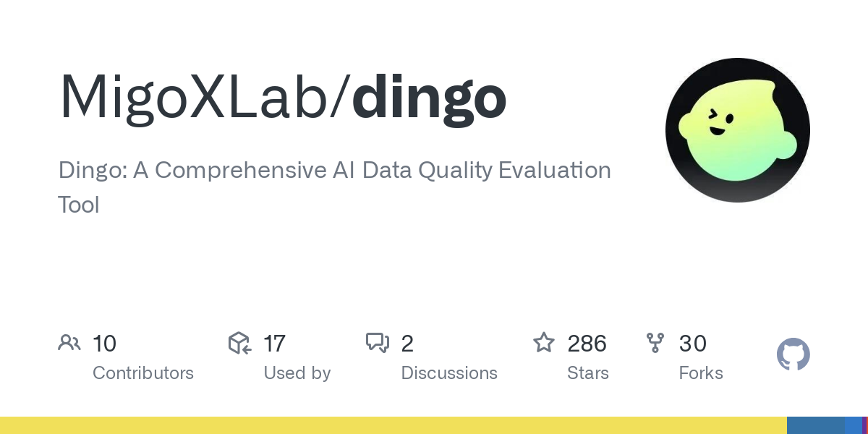Click the MigoXLab owner name
This screenshot has height=434, width=868.
click(x=193, y=97)
